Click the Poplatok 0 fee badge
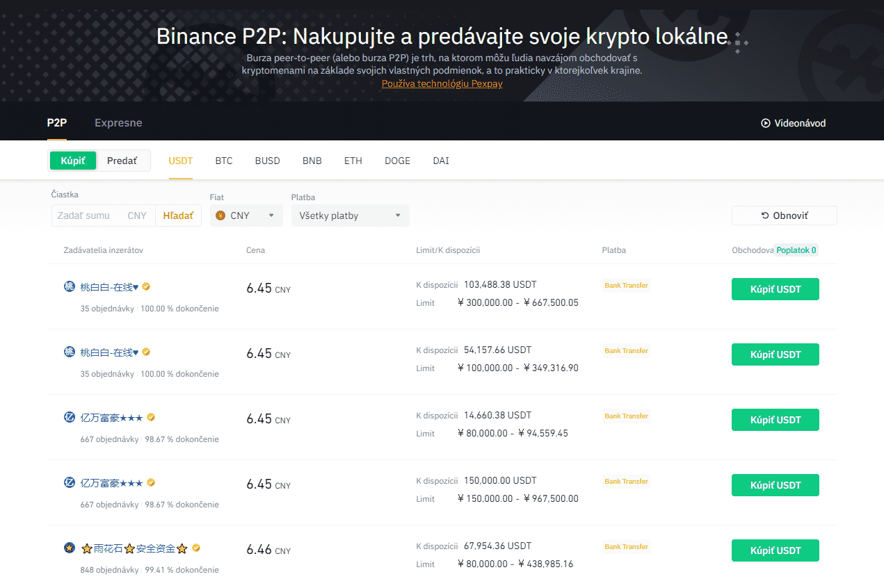884x588 pixels. [796, 250]
